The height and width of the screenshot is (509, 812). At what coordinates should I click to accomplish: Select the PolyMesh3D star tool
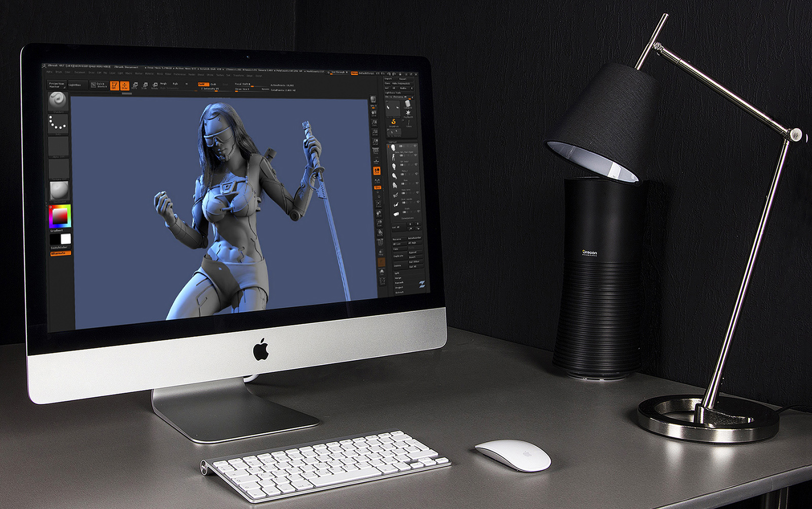click(x=408, y=113)
